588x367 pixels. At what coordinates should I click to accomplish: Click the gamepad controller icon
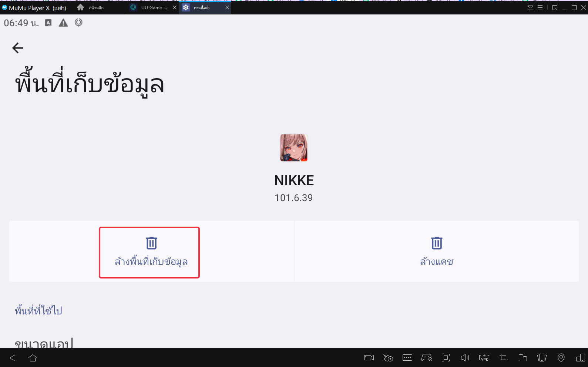(x=427, y=358)
